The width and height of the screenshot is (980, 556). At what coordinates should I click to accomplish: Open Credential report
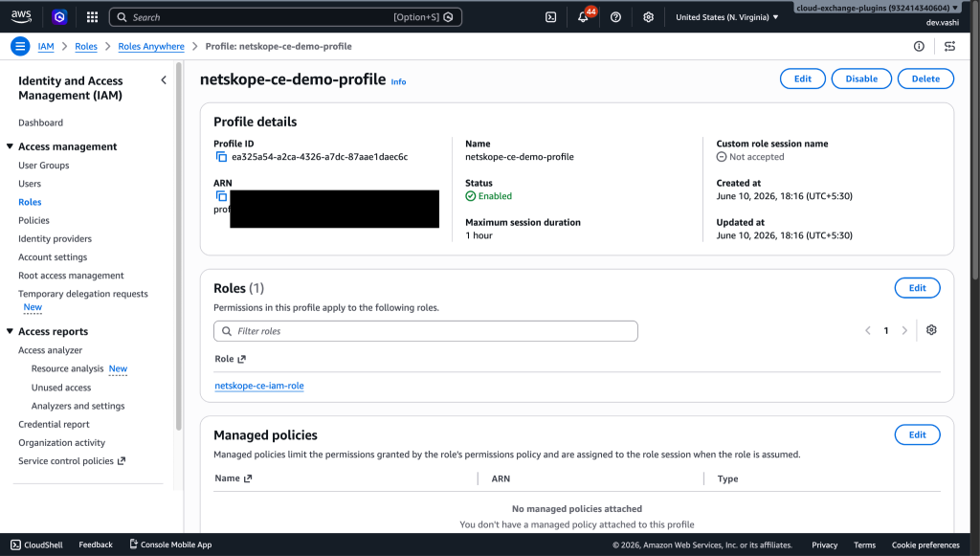(54, 424)
